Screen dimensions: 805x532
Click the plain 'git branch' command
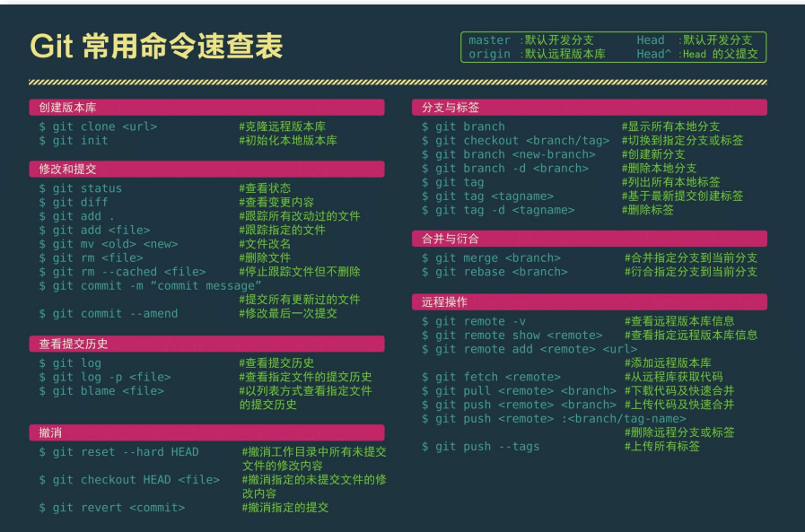point(463,126)
